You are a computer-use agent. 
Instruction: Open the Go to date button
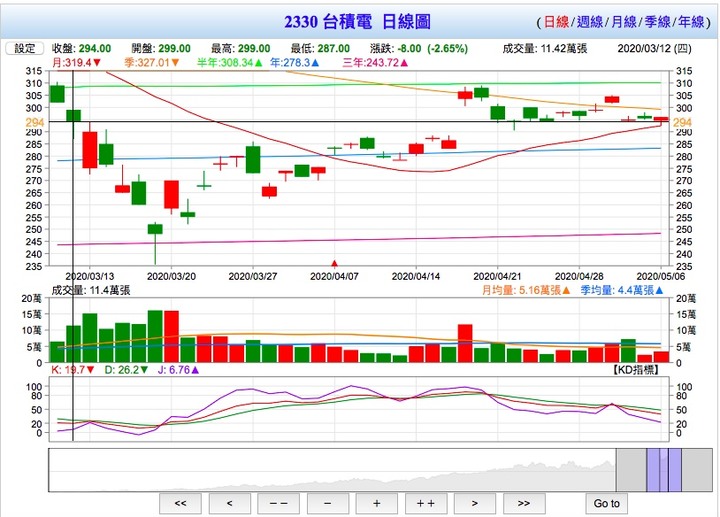pos(607,504)
